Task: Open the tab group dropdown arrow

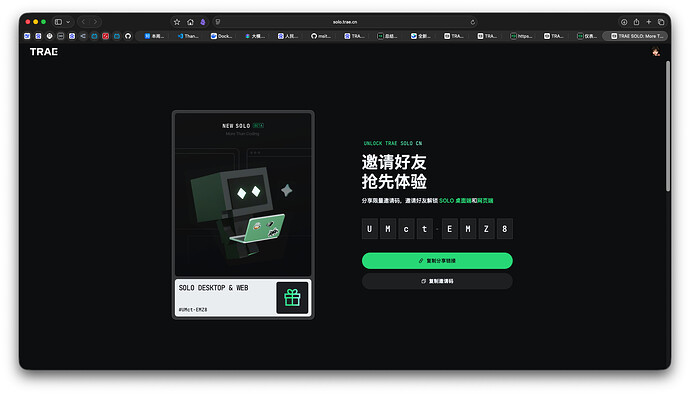Action: click(x=68, y=22)
